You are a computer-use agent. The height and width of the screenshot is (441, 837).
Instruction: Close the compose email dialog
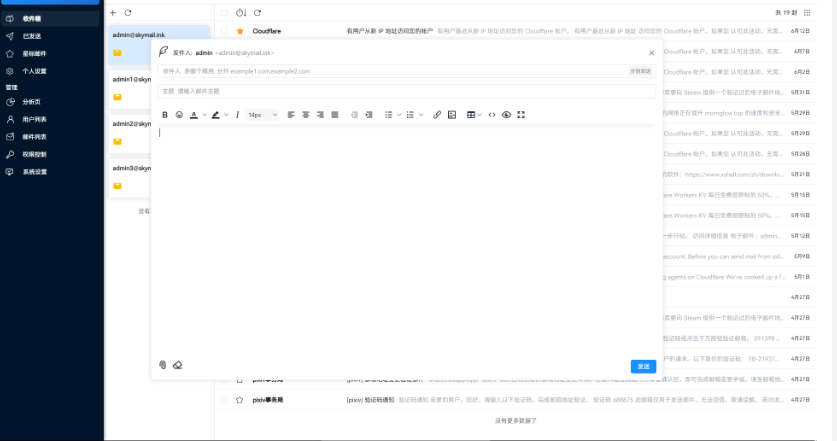click(x=651, y=53)
